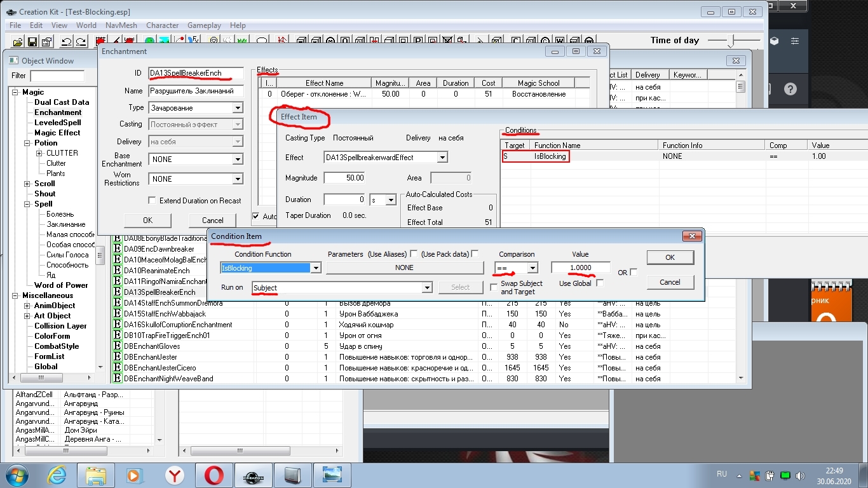The height and width of the screenshot is (488, 868).
Task: Click OK in Condition Item dialog
Action: coord(670,258)
